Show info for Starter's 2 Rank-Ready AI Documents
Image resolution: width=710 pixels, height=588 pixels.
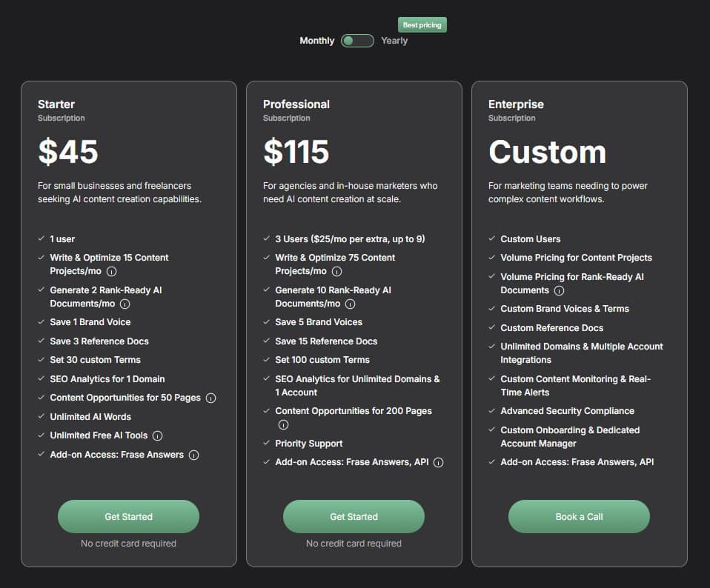pos(125,304)
